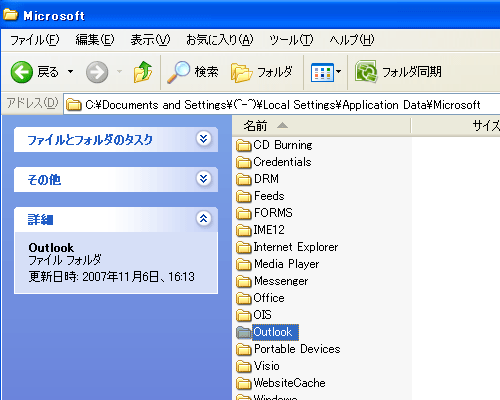
Task: Click the Internet Explorer folder name
Action: 296,247
